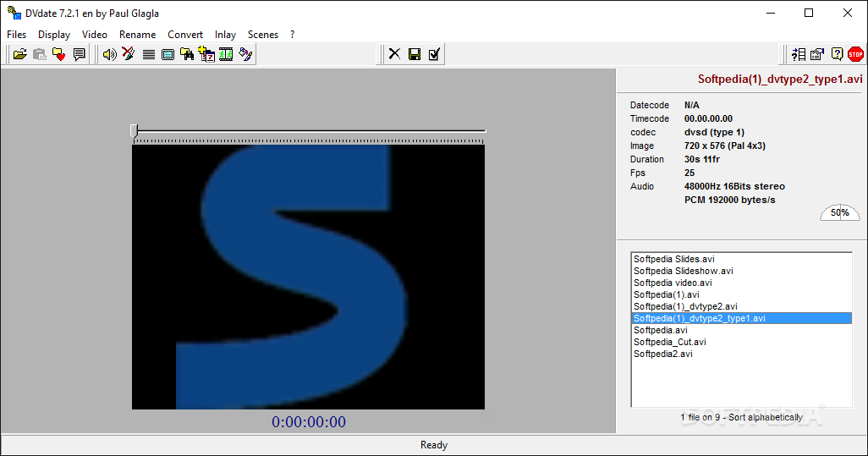
Task: Open the Files menu
Action: [x=17, y=35]
